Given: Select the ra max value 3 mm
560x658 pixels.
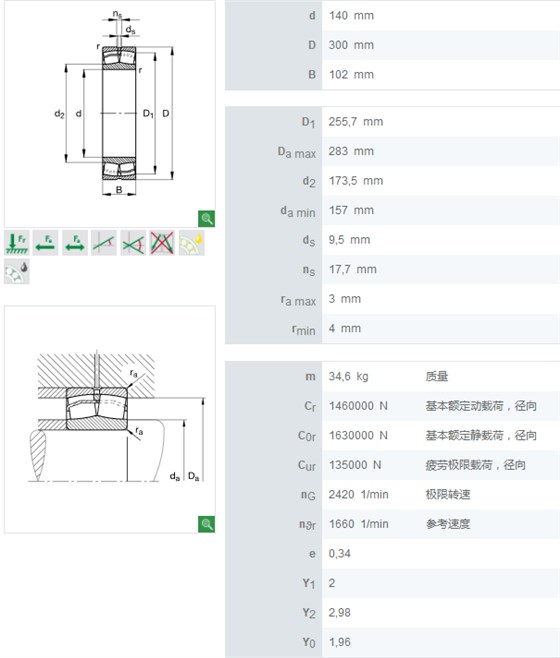Looking at the screenshot, I should 345,299.
